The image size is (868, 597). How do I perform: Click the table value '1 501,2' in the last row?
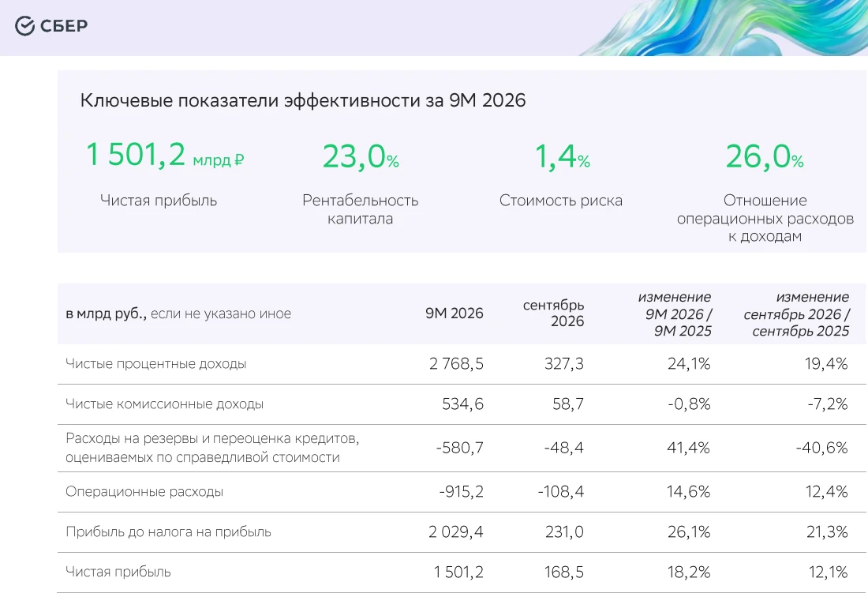pyautogui.click(x=458, y=572)
